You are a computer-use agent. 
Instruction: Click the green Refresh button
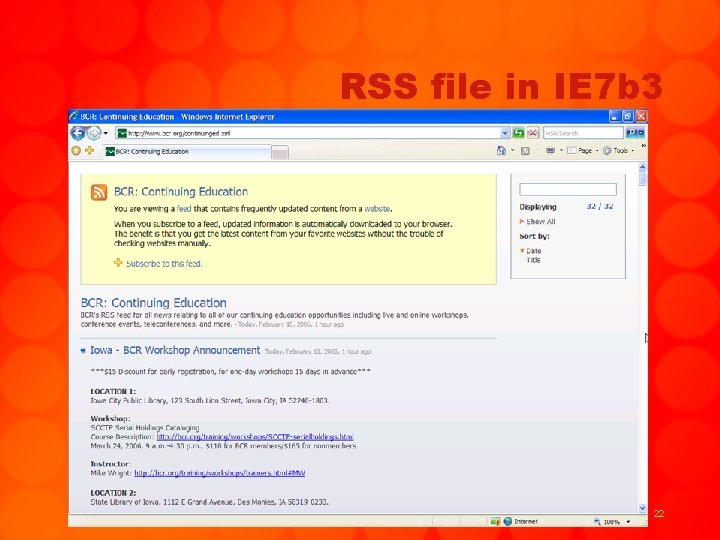click(x=518, y=133)
